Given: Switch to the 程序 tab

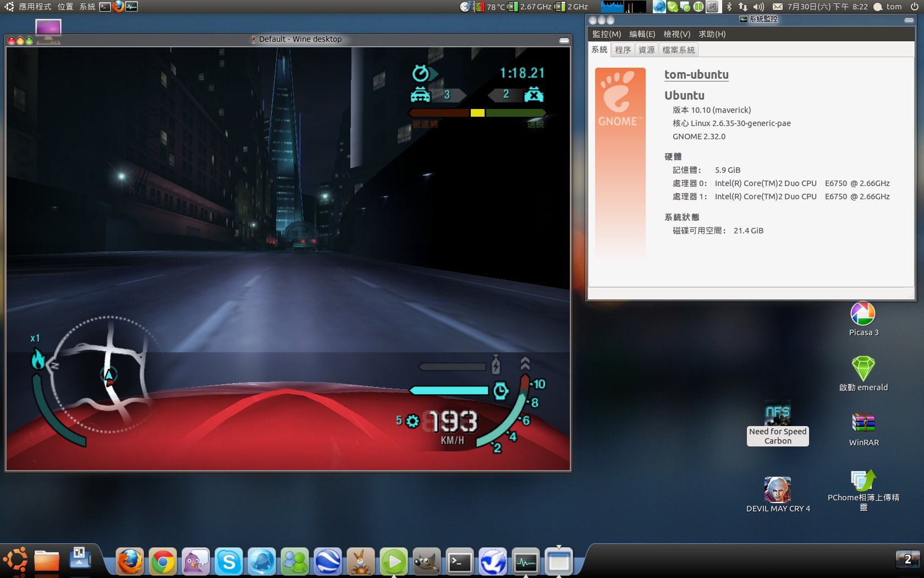Looking at the screenshot, I should coord(623,50).
